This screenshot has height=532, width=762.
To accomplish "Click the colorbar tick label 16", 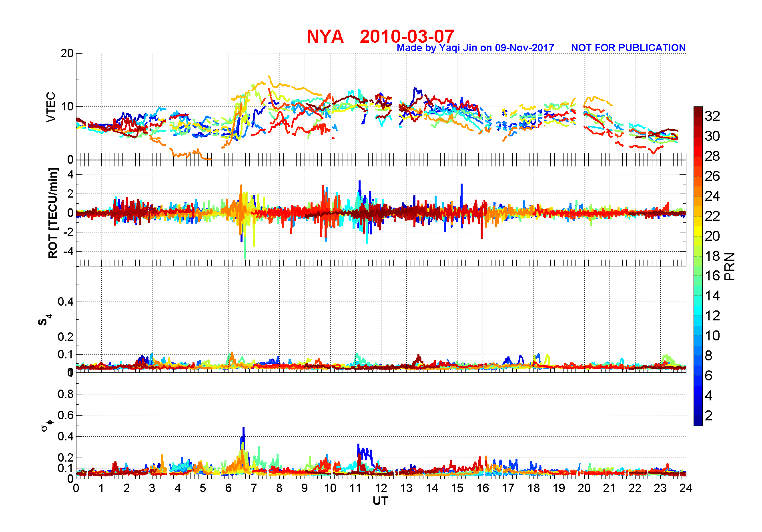I will click(712, 276).
